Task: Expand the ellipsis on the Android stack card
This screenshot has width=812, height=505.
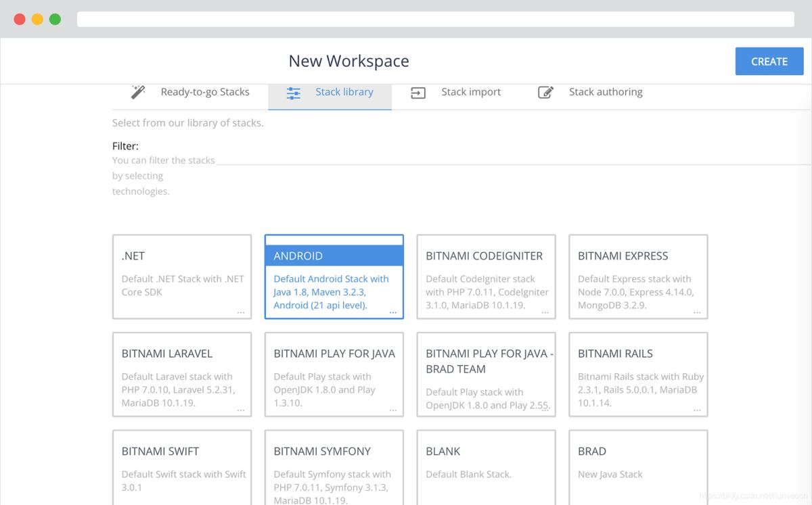Action: (x=393, y=312)
